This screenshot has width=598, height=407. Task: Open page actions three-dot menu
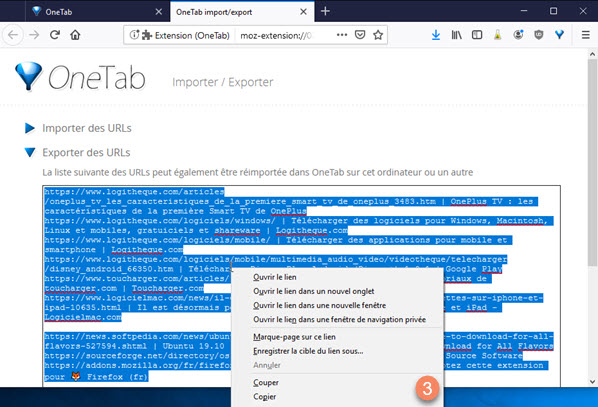[342, 35]
